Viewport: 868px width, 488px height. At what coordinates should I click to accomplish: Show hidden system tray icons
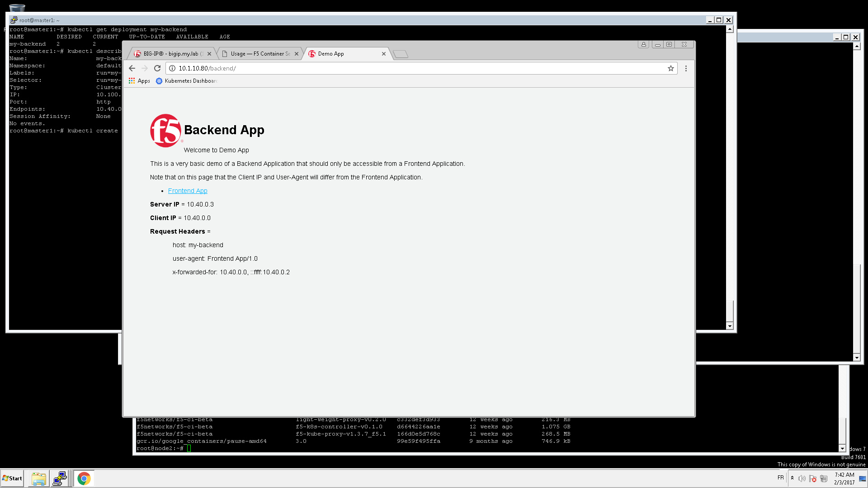[x=792, y=478]
